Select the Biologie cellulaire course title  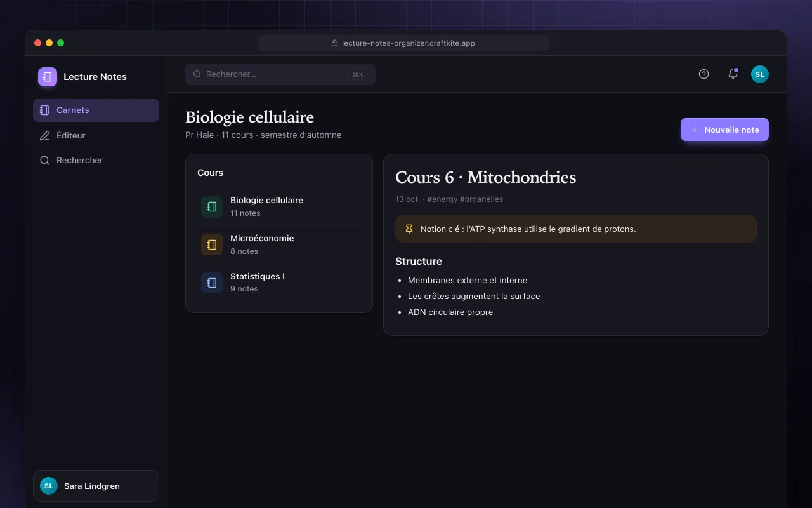tap(266, 200)
